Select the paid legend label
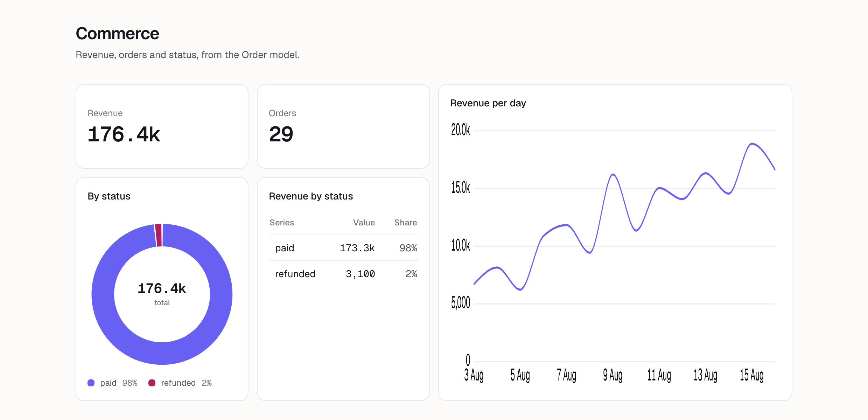The height and width of the screenshot is (420, 868). coord(108,383)
